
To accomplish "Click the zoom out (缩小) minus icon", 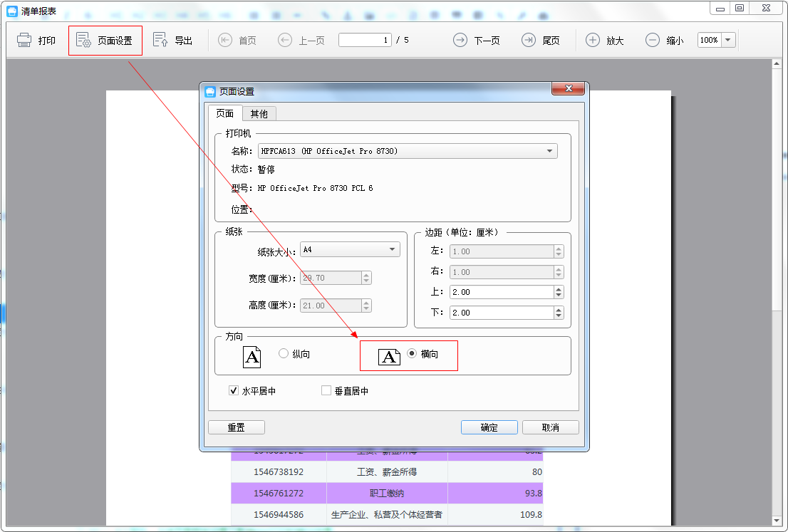I will pos(652,41).
